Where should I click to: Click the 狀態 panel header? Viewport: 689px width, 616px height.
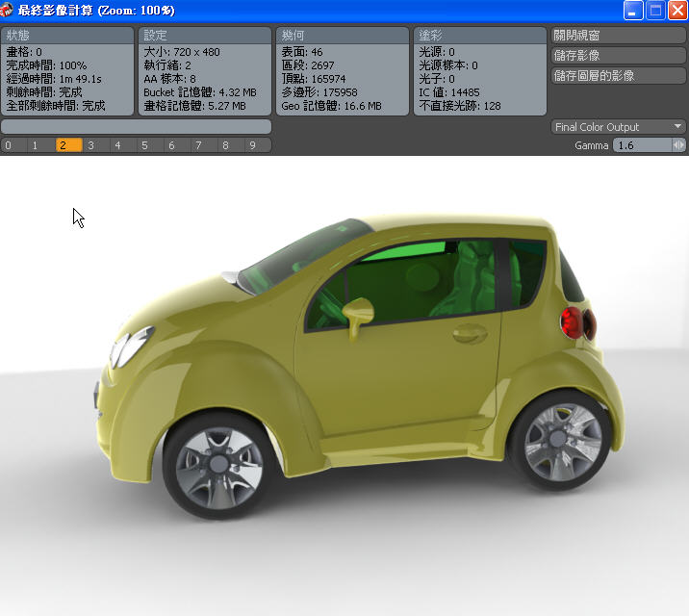[x=67, y=36]
